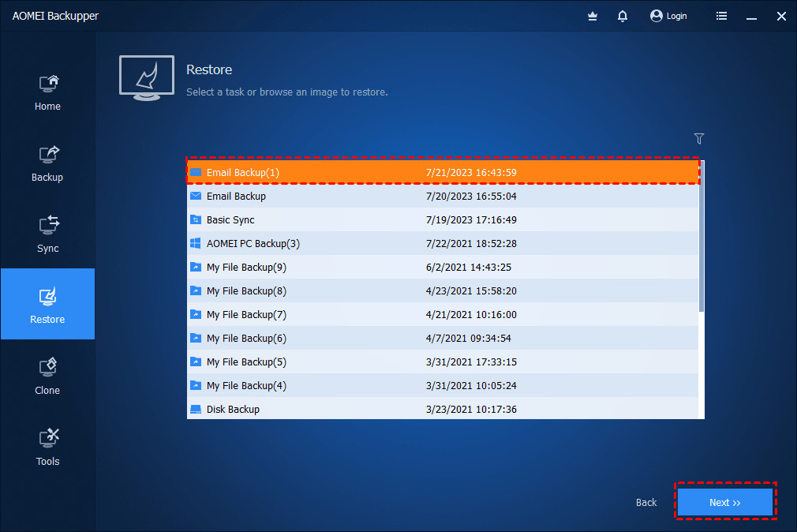This screenshot has width=797, height=532.
Task: Close the AOMEI Backupper window
Action: click(x=781, y=17)
